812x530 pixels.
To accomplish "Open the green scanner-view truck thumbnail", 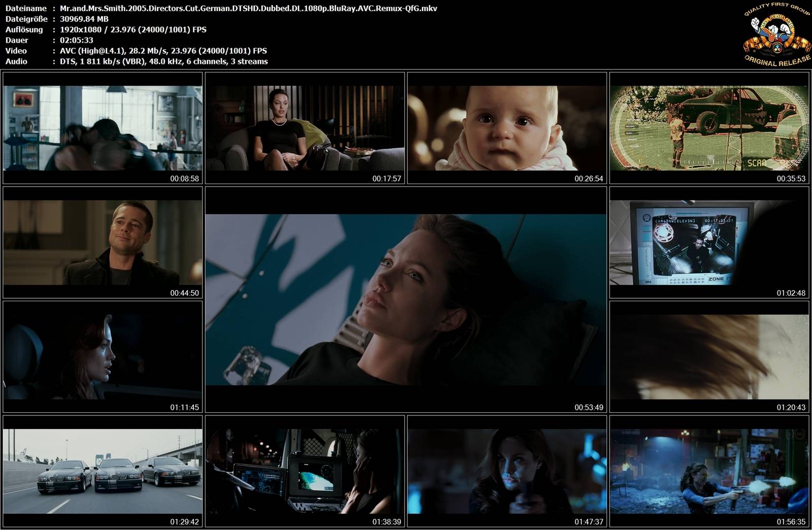I will coord(709,128).
